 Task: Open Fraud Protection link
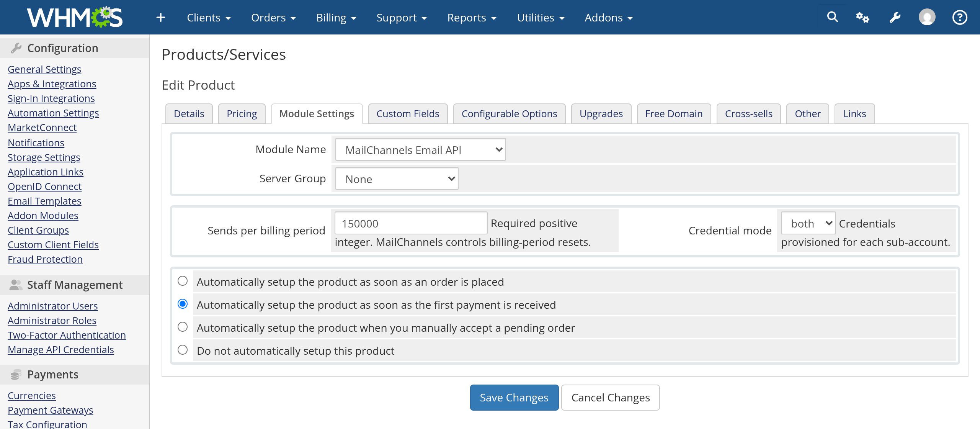45,259
